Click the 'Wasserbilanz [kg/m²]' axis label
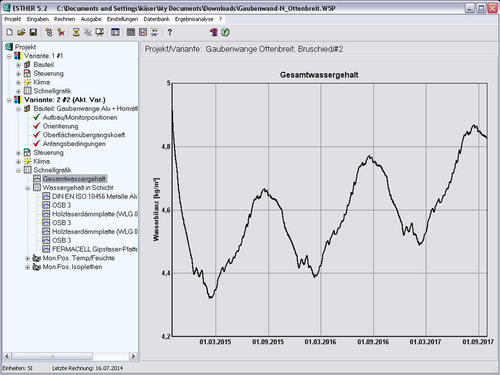 [x=156, y=209]
